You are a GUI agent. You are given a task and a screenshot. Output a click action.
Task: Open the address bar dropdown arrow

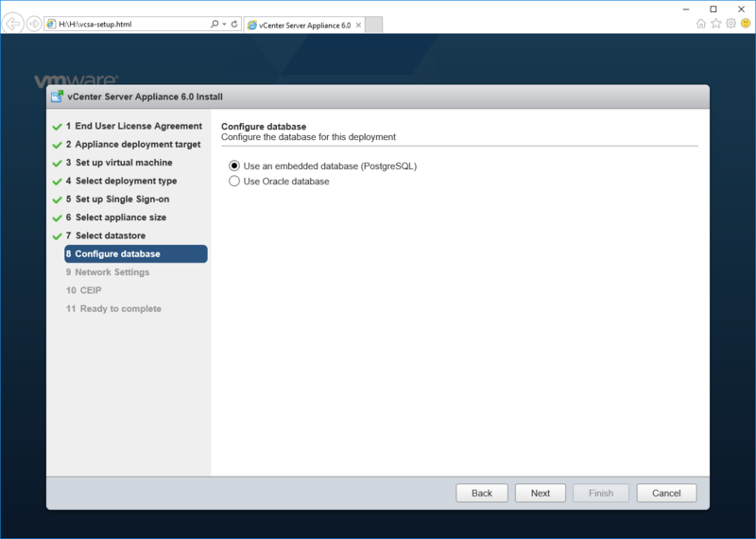(224, 25)
